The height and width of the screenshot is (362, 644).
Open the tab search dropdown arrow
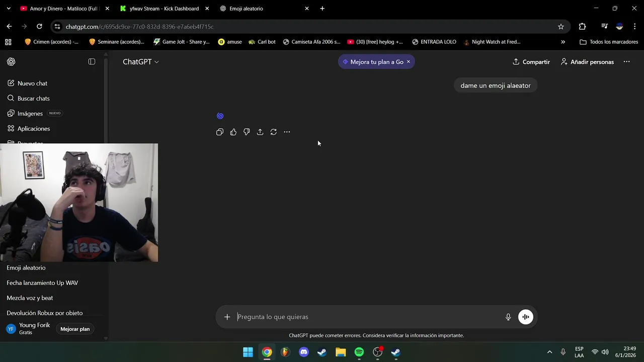9,9
